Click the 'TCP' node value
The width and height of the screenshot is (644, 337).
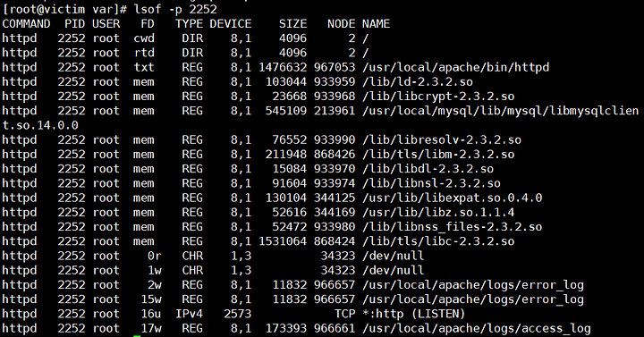(x=345, y=314)
